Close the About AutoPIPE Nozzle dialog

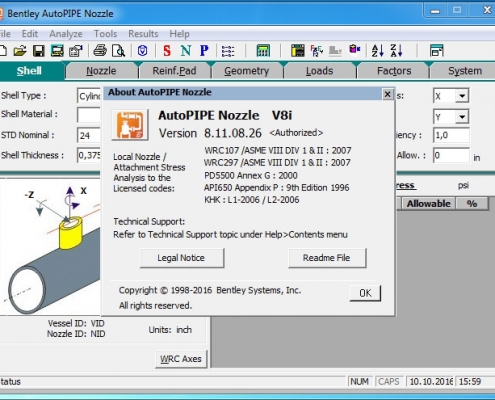[387, 94]
